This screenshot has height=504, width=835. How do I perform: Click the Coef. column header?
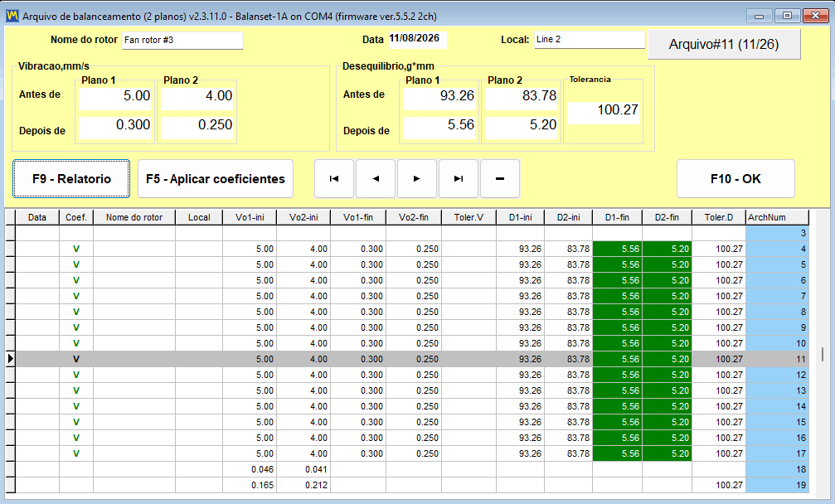(76, 217)
